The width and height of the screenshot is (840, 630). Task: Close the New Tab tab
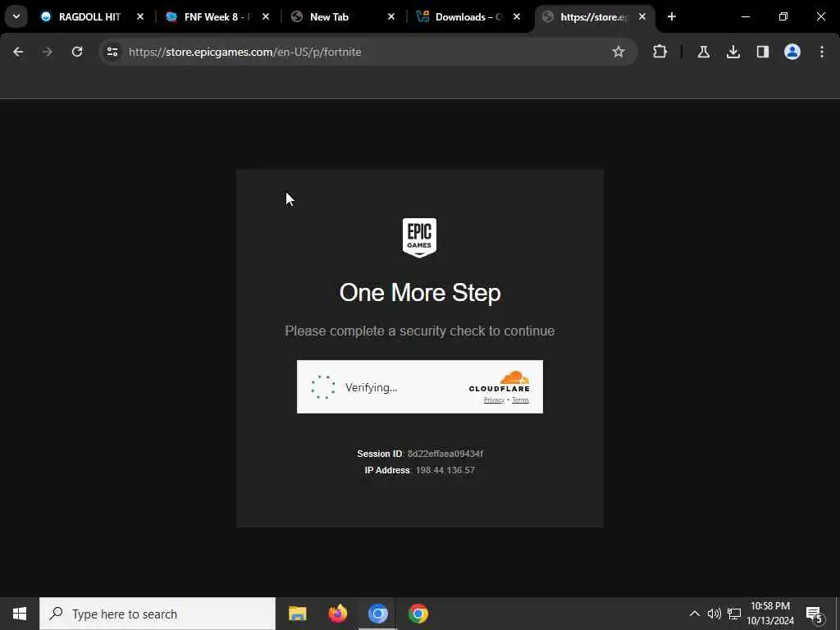click(391, 16)
